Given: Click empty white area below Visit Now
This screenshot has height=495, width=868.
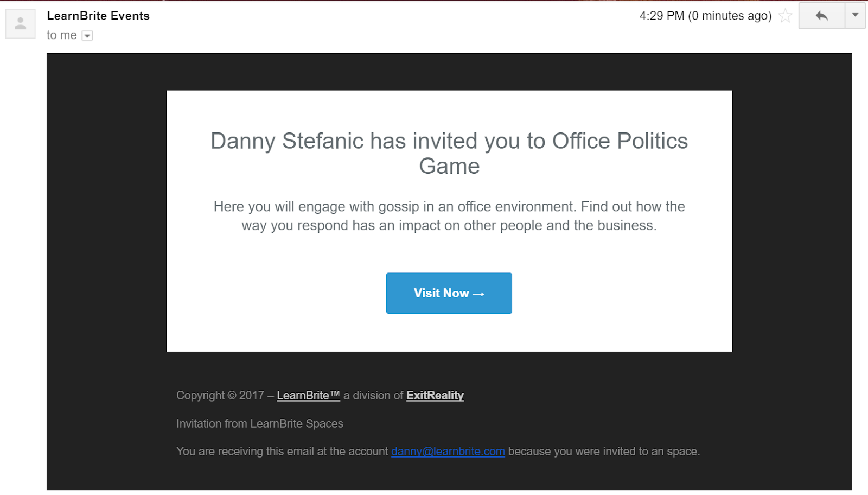Looking at the screenshot, I should click(449, 333).
